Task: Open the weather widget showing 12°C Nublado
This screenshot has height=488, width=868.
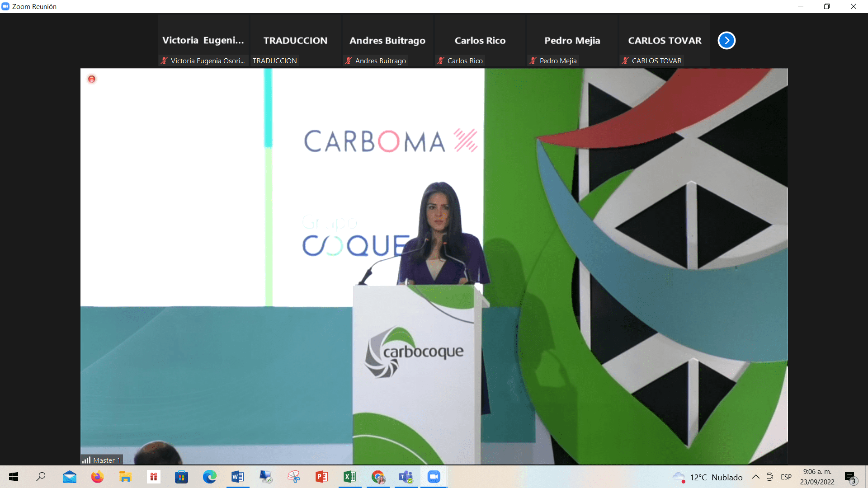Action: 708,477
